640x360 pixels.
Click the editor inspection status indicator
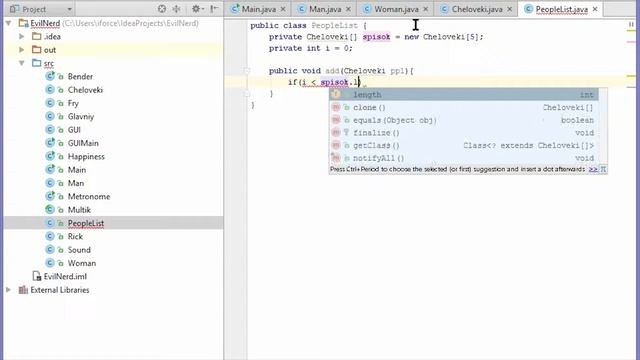[631, 25]
